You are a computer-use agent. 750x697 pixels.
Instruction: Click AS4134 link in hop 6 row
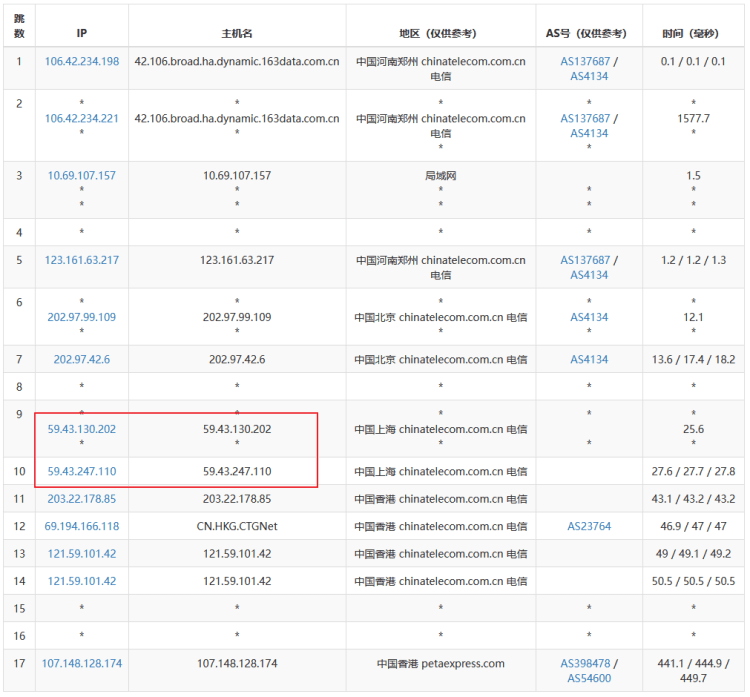589,317
